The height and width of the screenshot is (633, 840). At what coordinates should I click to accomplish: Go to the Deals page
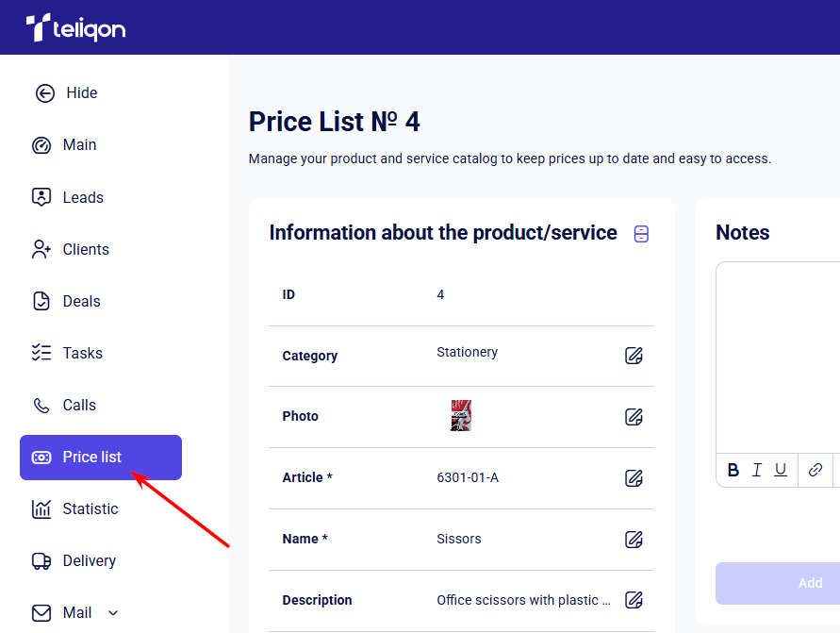(81, 301)
